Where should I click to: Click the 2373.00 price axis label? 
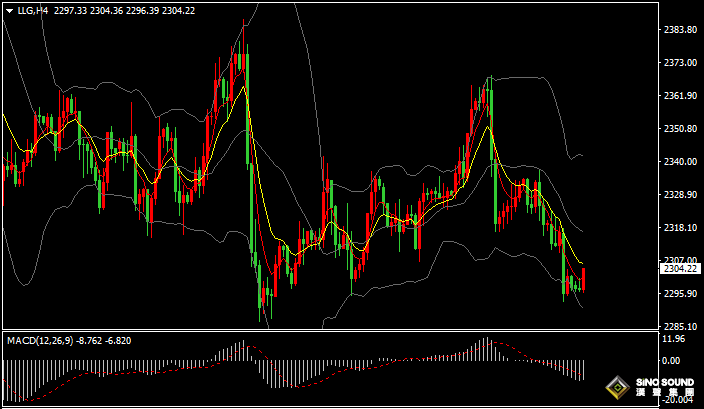pyautogui.click(x=680, y=63)
